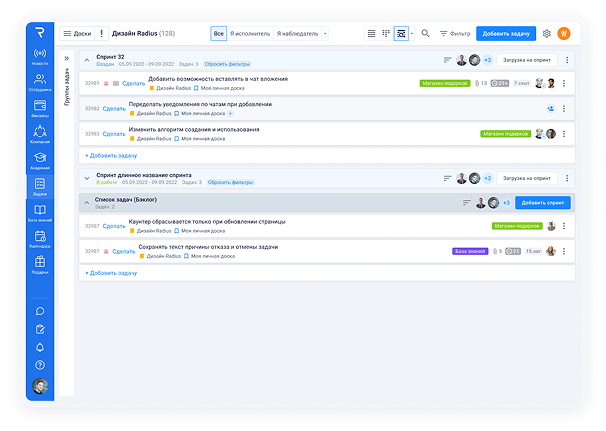Click the Добавить задачу button
606x431 pixels.
506,33
